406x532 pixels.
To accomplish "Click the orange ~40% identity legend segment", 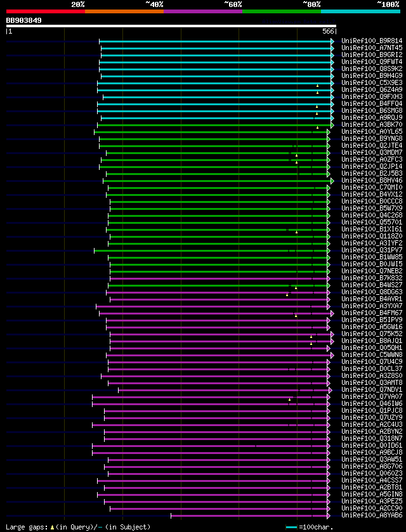I will (x=124, y=11).
